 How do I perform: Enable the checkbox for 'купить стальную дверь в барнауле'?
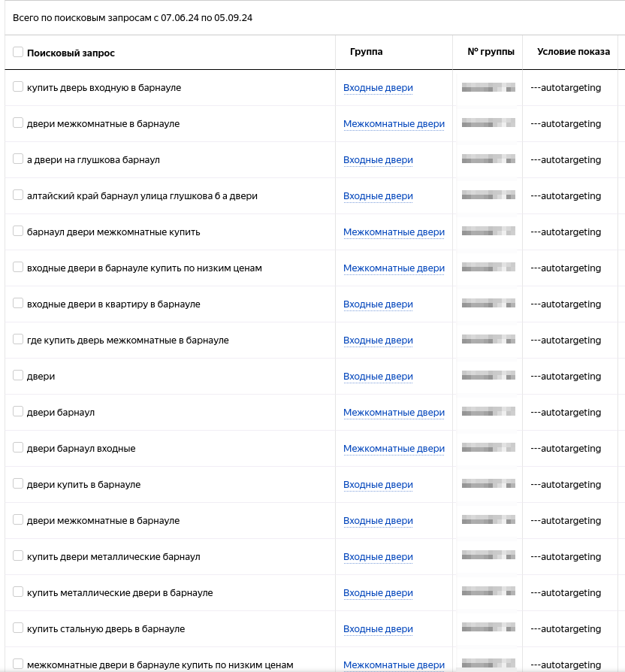click(x=18, y=628)
